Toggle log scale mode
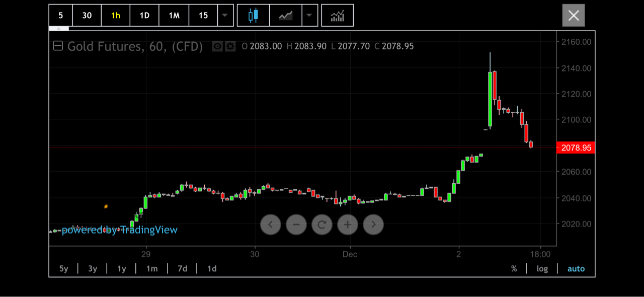 [x=542, y=268]
